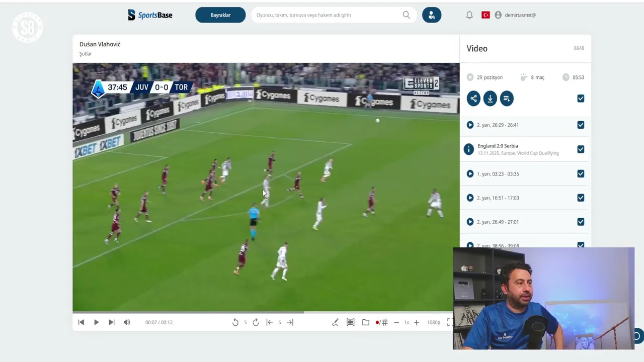Viewport: 644px width, 362px height.
Task: Click the 05:53 total duration
Action: [x=578, y=77]
